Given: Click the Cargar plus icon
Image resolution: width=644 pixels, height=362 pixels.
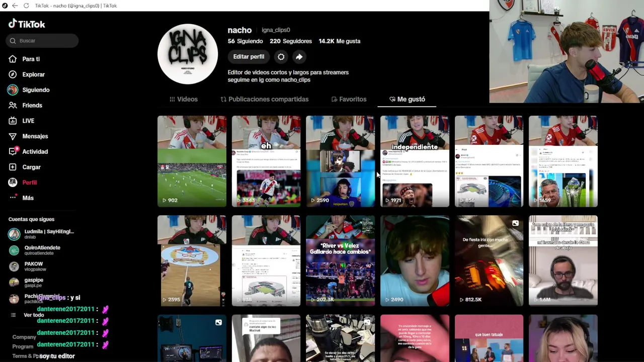Looking at the screenshot, I should pyautogui.click(x=13, y=167).
